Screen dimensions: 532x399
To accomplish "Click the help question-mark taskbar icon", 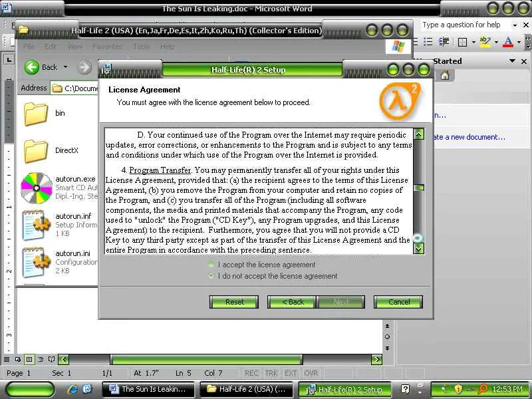I will click(x=405, y=389).
